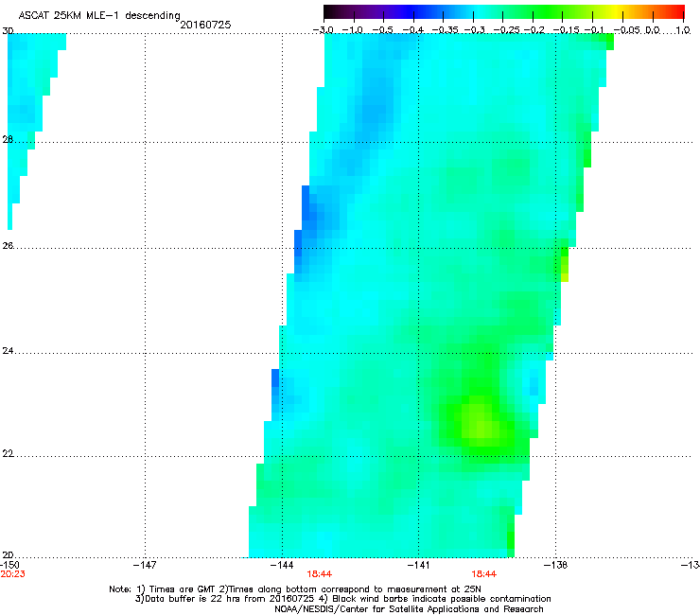
Task: Click the note line starting 'Note: 1) Times are GMT'
Action: (x=295, y=589)
